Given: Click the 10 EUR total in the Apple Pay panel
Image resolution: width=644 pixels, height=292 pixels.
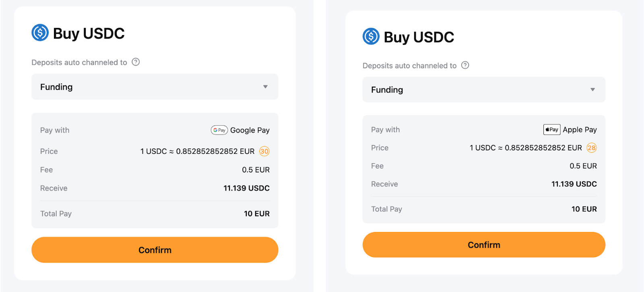Looking at the screenshot, I should click(x=584, y=209).
